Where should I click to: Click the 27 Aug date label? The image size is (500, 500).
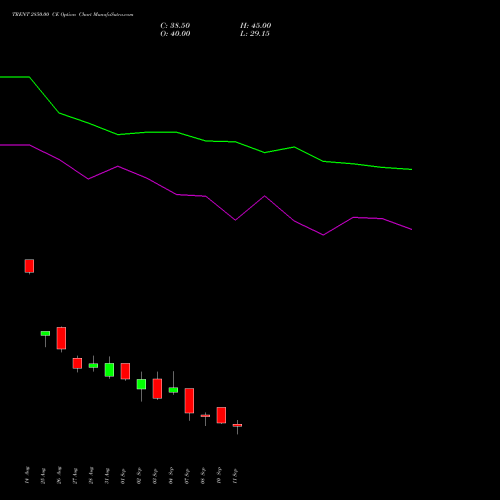(x=75, y=476)
